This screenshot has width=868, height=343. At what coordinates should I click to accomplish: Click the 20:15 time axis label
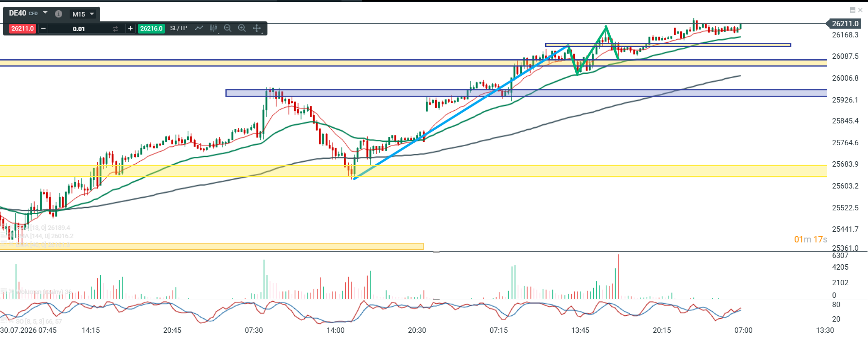[x=662, y=330]
